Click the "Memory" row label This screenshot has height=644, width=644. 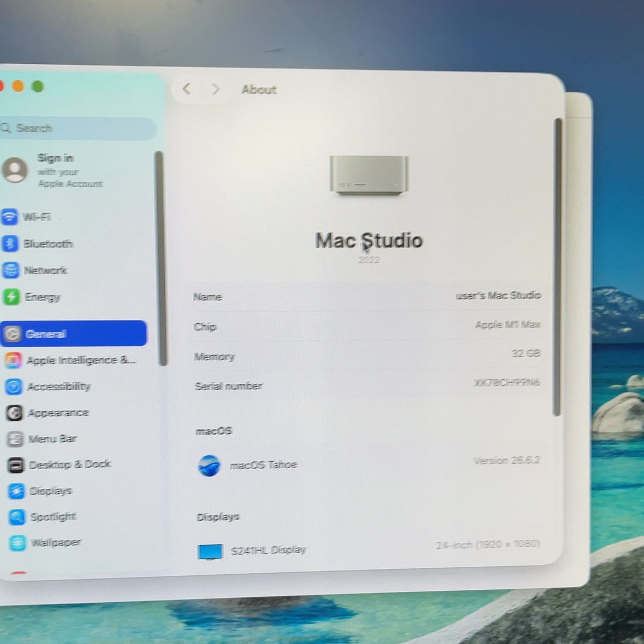(214, 357)
